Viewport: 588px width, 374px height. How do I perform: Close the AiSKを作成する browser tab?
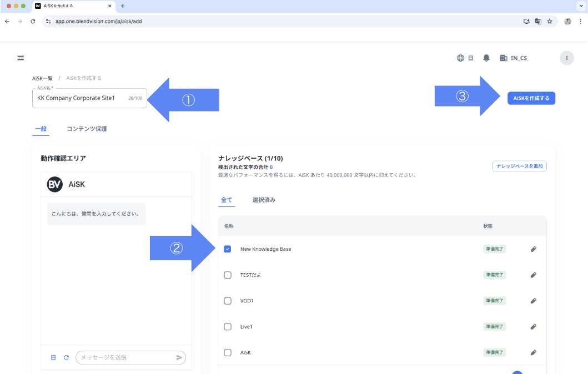110,6
